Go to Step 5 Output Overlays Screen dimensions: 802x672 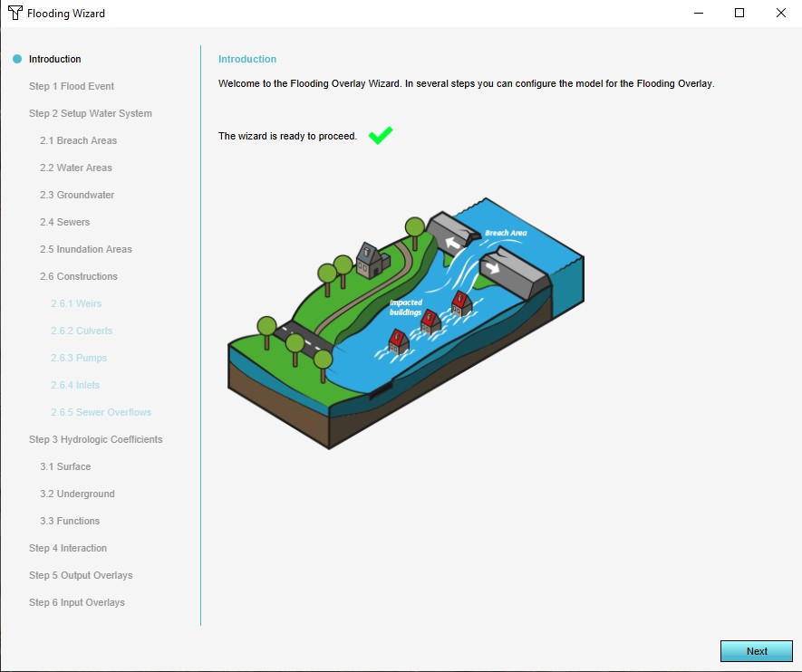pos(81,575)
